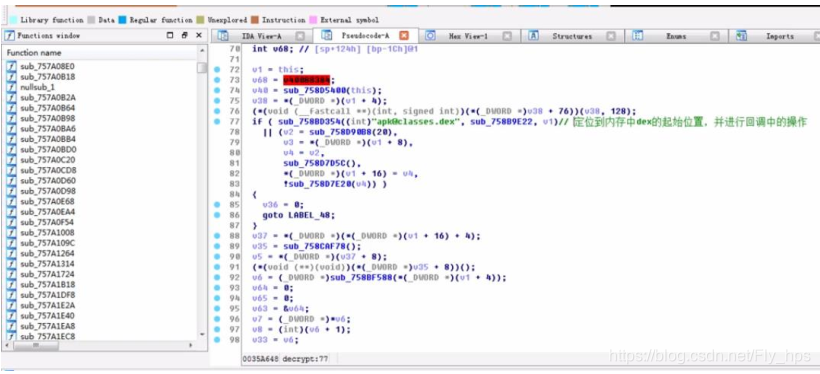Close the Enums tab
This screenshot has height=374, width=820.
(x=714, y=36)
